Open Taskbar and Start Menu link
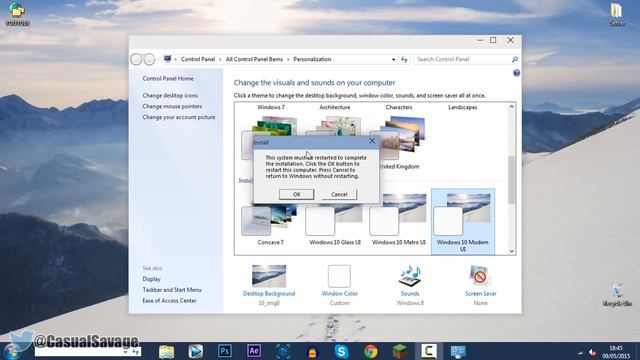 pos(172,290)
